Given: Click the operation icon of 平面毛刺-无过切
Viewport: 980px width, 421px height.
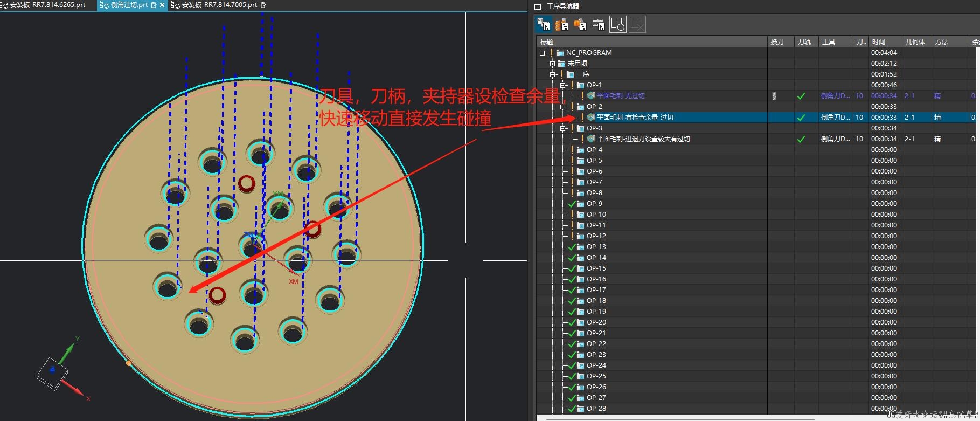Looking at the screenshot, I should pos(591,96).
